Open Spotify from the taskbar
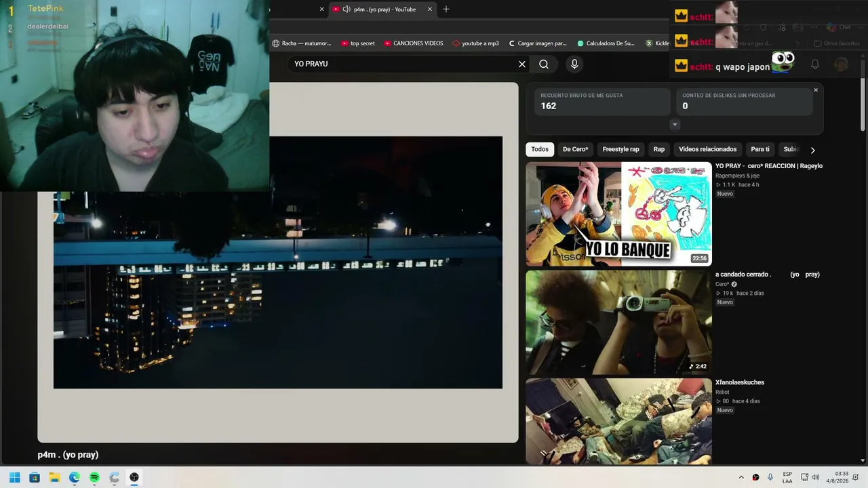Image resolution: width=868 pixels, height=488 pixels. click(94, 477)
